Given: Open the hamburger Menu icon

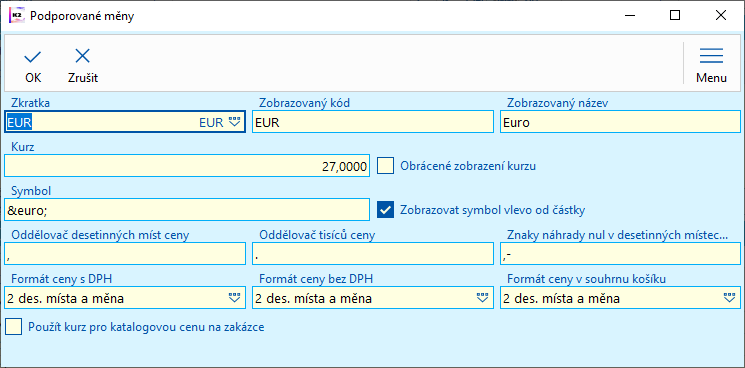Looking at the screenshot, I should [x=711, y=56].
